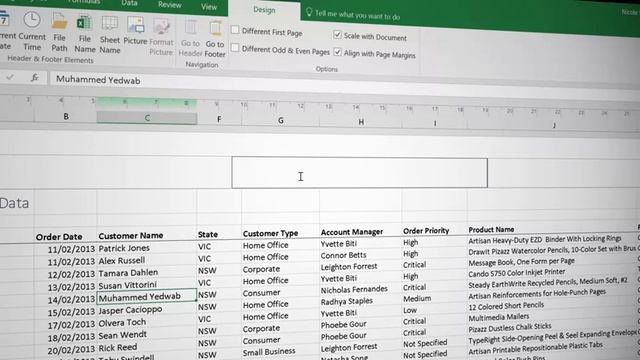This screenshot has width=640, height=360.
Task: Click the Account Manager heading cell
Action: tap(352, 232)
